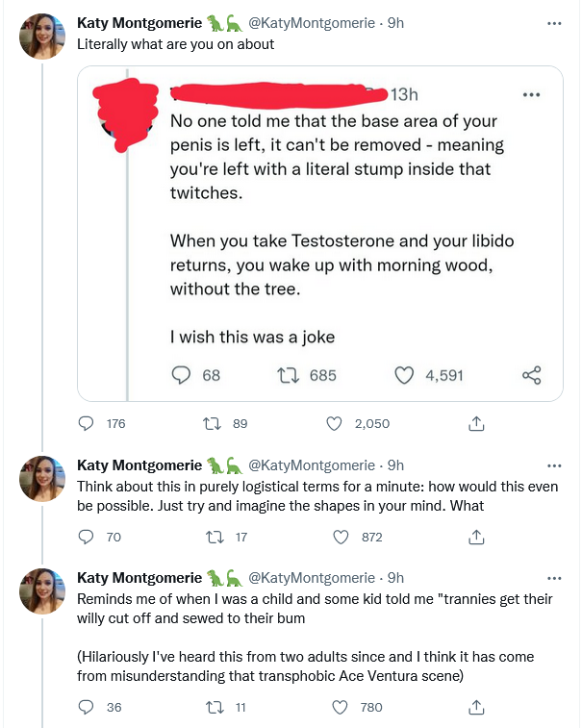
Task: Like the tweet with 872 likes
Action: click(341, 538)
